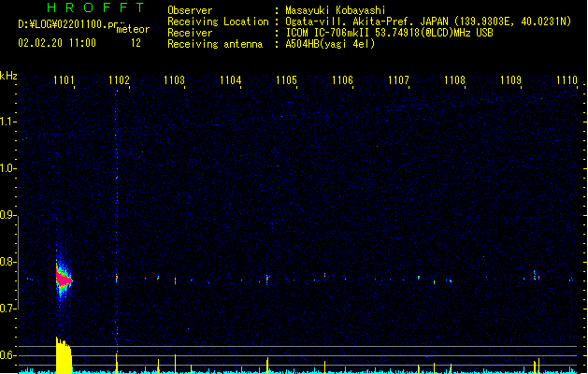
Task: Select observer name Masayuki Kobayashi
Action: click(x=336, y=10)
